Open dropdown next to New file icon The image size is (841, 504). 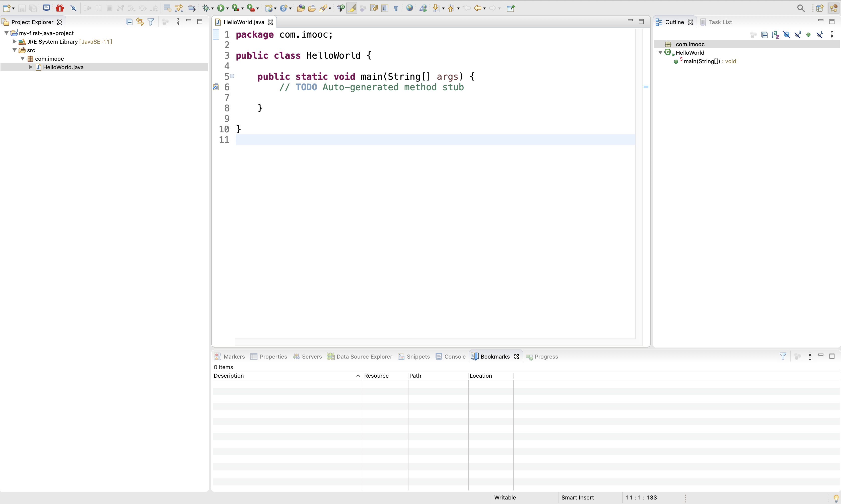(x=13, y=9)
